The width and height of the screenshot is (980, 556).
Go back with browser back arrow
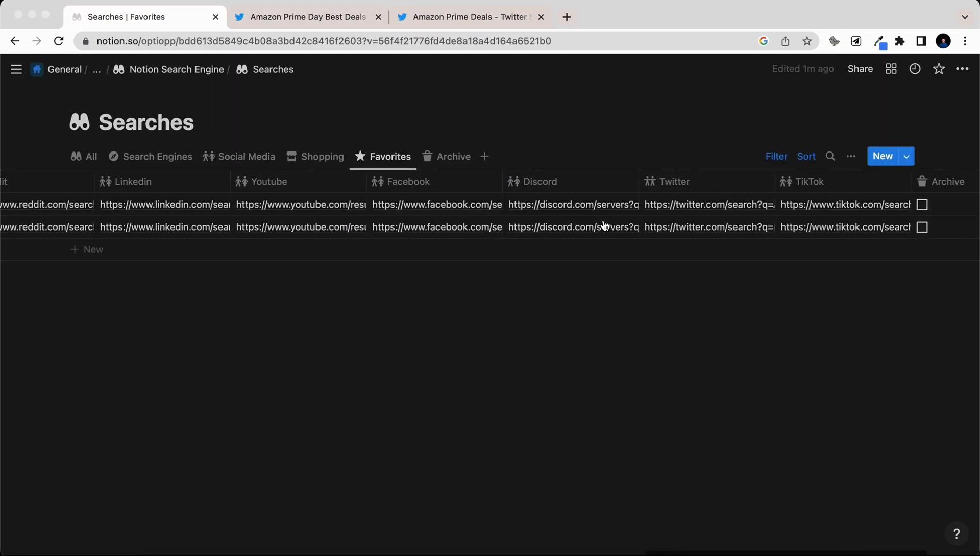14,41
